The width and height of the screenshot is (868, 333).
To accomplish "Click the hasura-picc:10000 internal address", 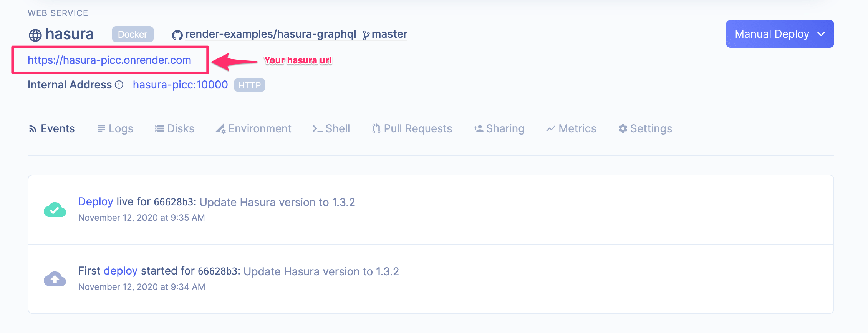I will click(x=180, y=85).
